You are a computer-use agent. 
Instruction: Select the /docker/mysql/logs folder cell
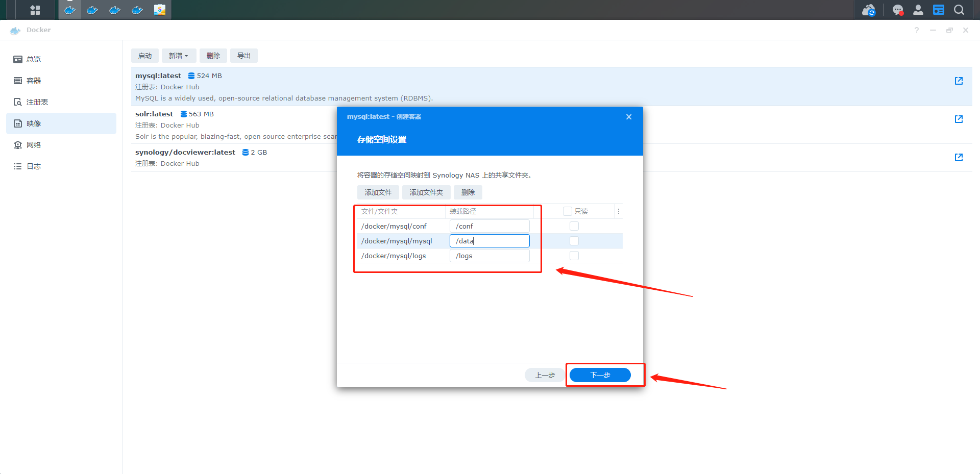[401, 256]
